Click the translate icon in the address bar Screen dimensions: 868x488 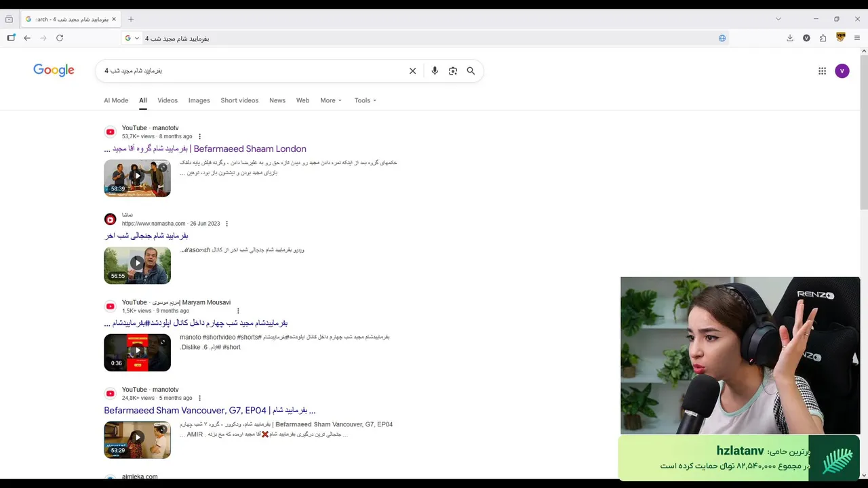[722, 38]
